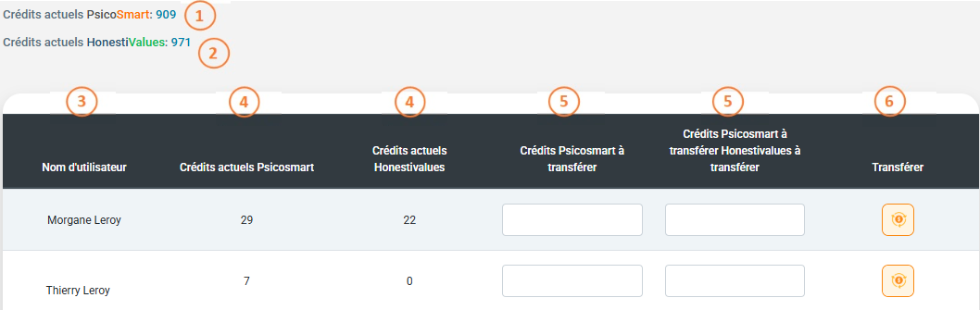Click the Transférer column header
Screen dimensions: 980x335
(898, 167)
